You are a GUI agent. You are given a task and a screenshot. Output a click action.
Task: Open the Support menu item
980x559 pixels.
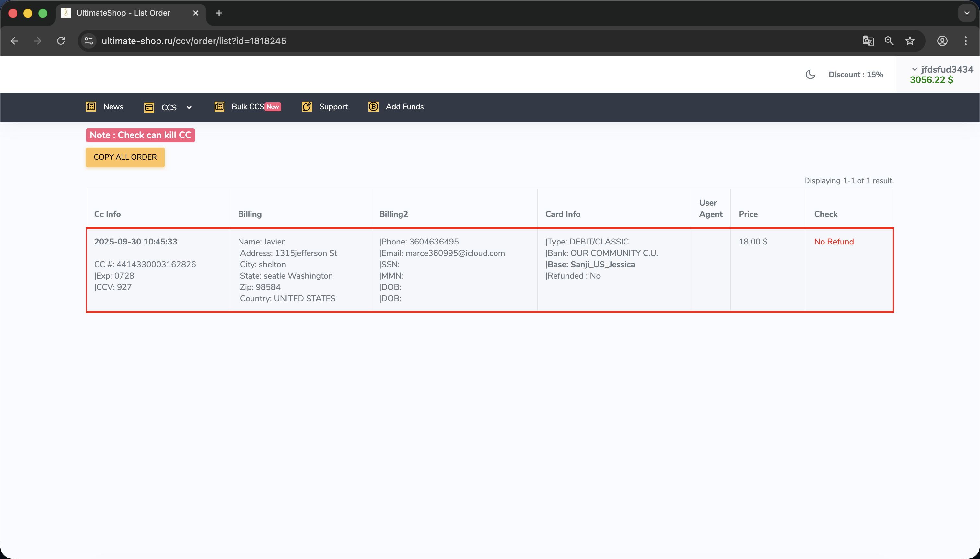325,107
